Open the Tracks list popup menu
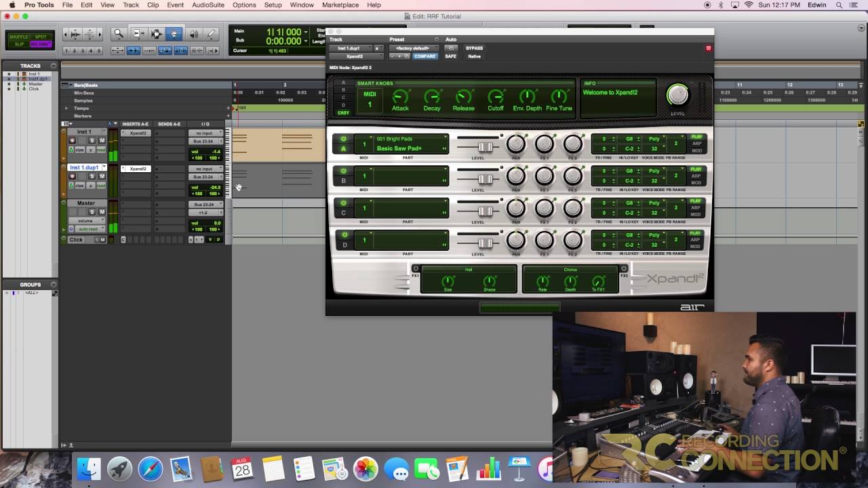Image resolution: width=868 pixels, height=488 pixels. point(54,66)
